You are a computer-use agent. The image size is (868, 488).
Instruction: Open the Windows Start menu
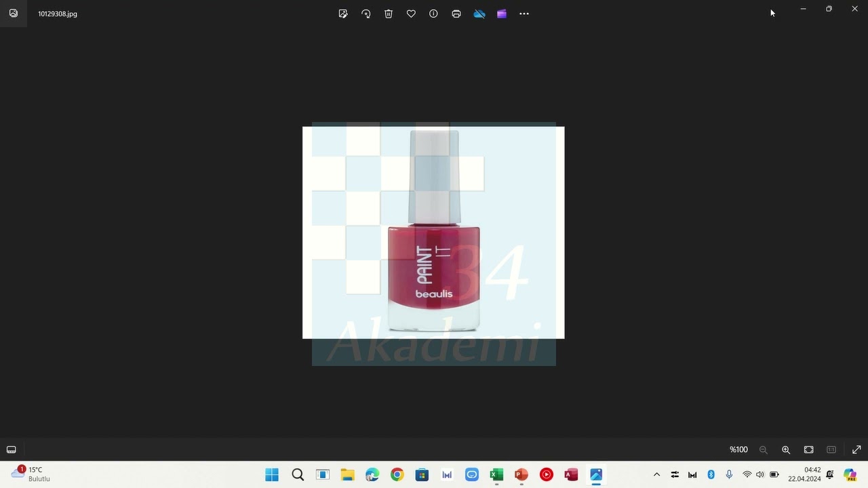click(x=272, y=474)
